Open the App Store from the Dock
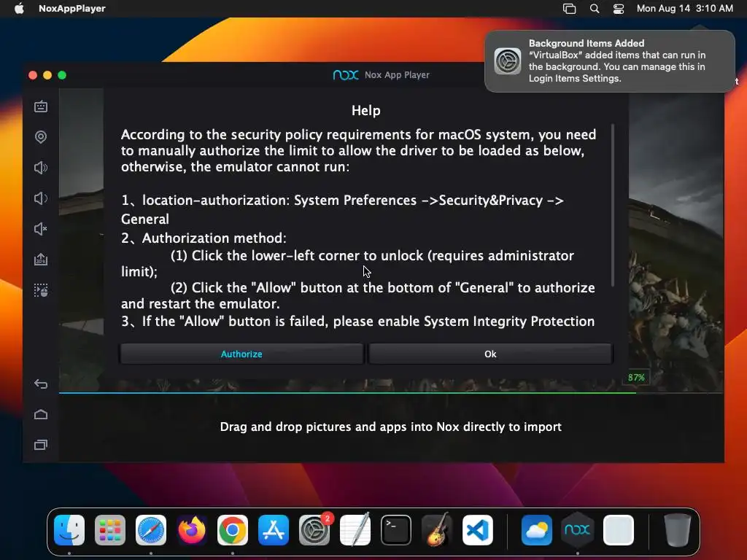 point(274,529)
